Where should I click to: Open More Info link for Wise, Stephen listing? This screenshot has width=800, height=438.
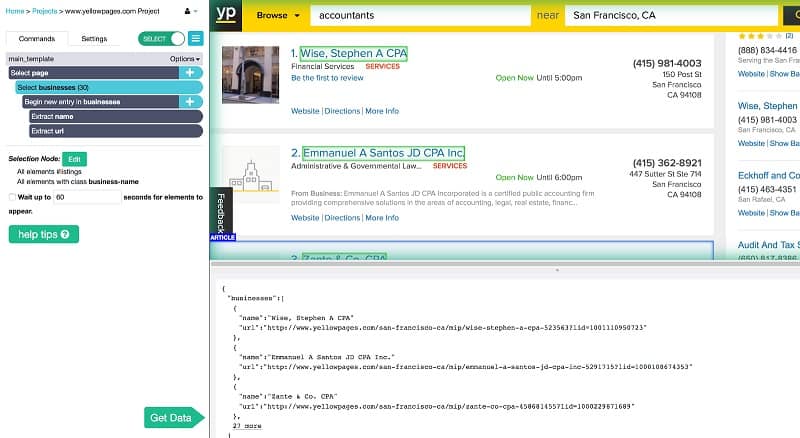[x=382, y=111]
